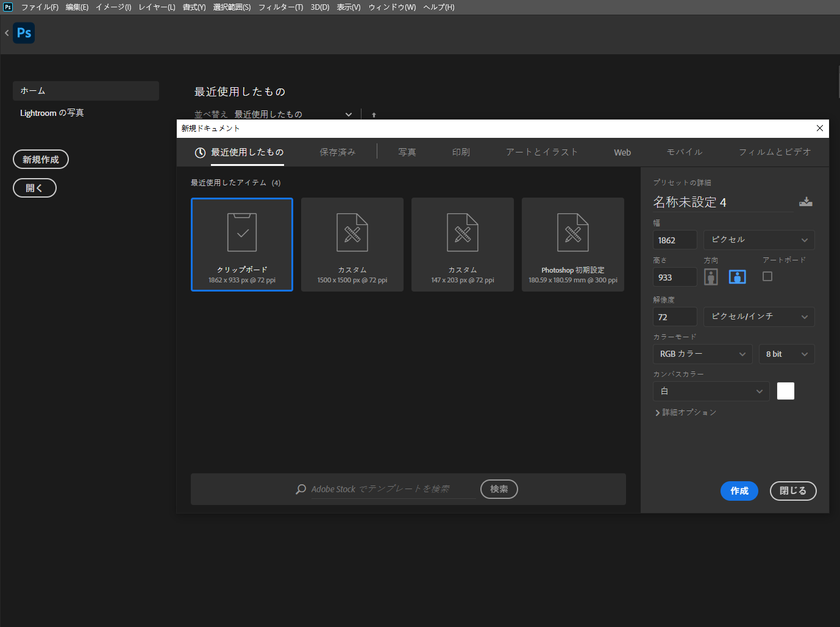
Task: Open ウィンドウ(W) menu
Action: coord(392,7)
